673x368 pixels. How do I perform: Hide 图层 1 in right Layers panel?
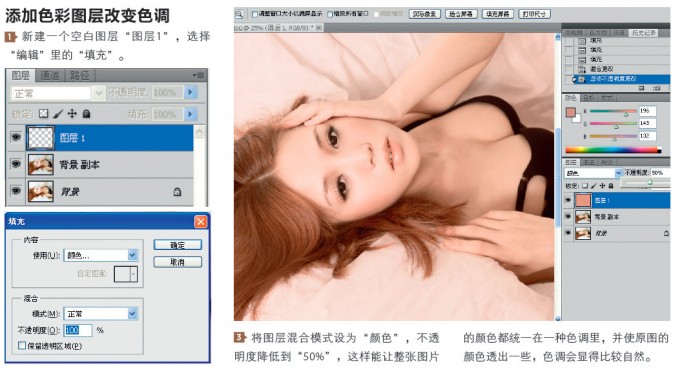pyautogui.click(x=568, y=200)
